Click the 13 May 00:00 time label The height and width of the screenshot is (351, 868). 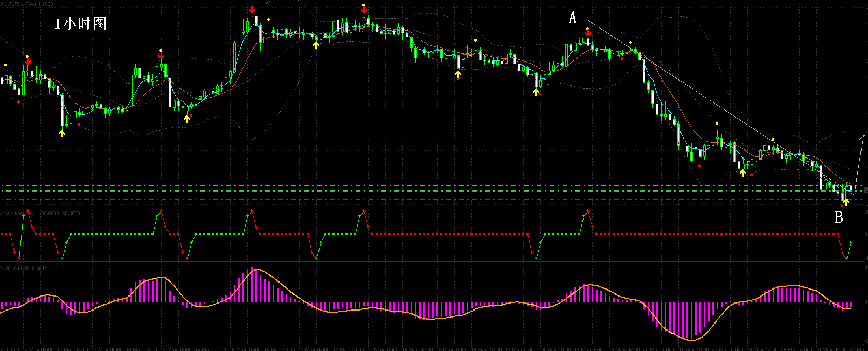(x=107, y=349)
